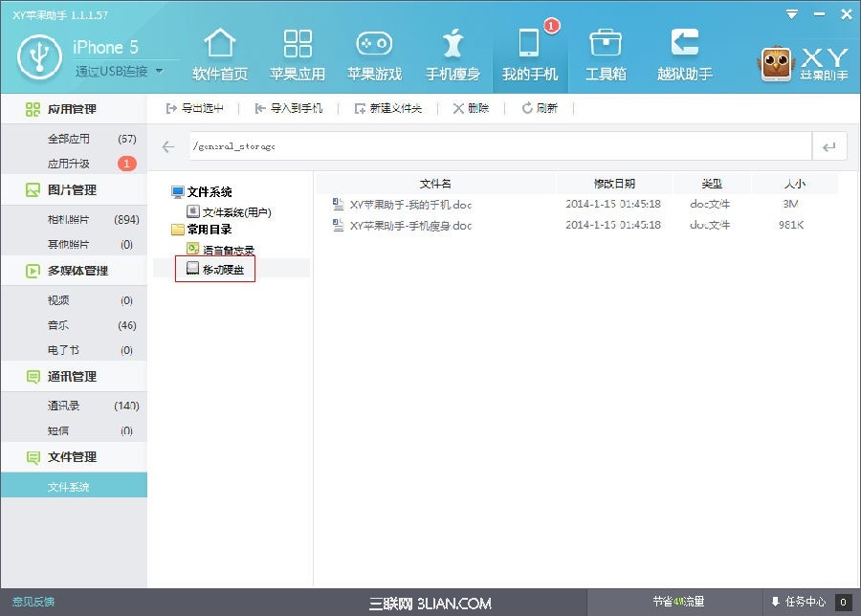Viewport: 861px width, 616px height.
Task: Switch to 我的手机 tab
Action: point(529,55)
